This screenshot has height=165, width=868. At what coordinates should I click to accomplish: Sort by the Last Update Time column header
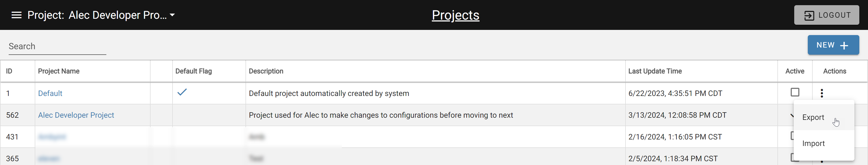click(655, 71)
